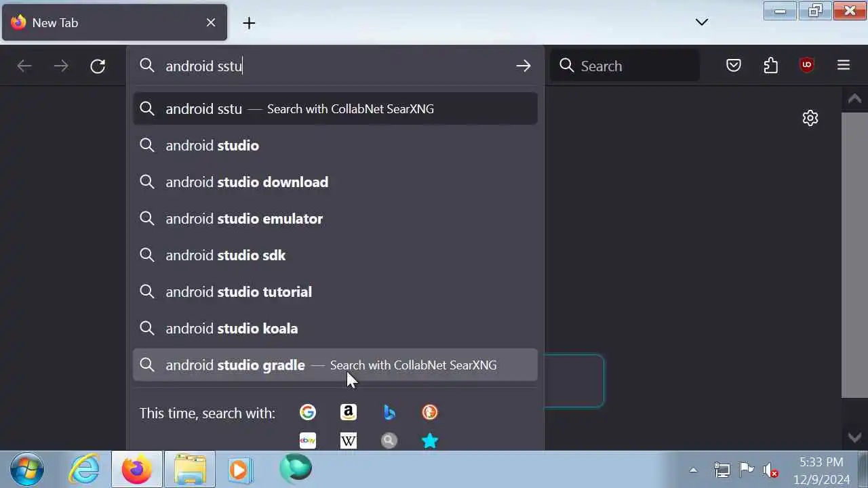Open the taskbar clock showing 5:33 PM
This screenshot has width=868, height=488.
(821, 470)
